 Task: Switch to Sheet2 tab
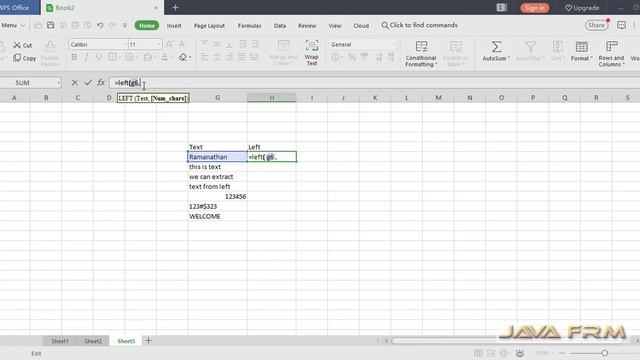point(93,341)
